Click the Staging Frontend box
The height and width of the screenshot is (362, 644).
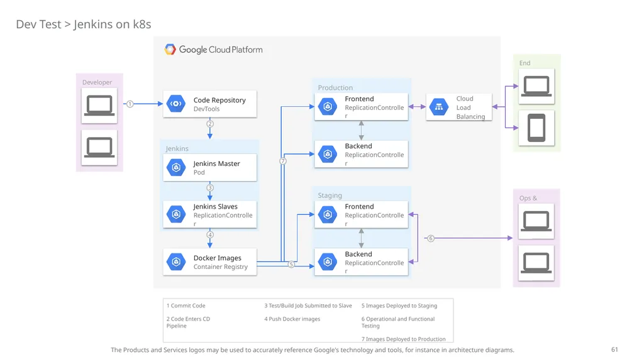362,214
